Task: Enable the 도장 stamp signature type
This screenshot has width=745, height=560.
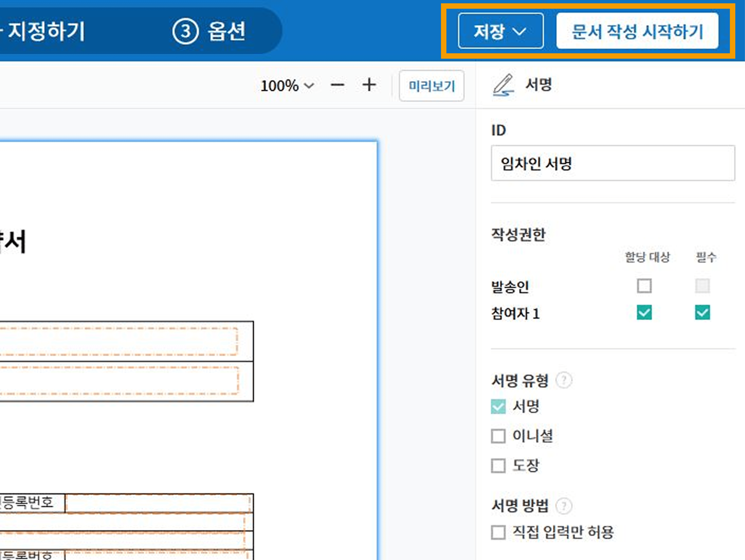Action: (x=498, y=466)
